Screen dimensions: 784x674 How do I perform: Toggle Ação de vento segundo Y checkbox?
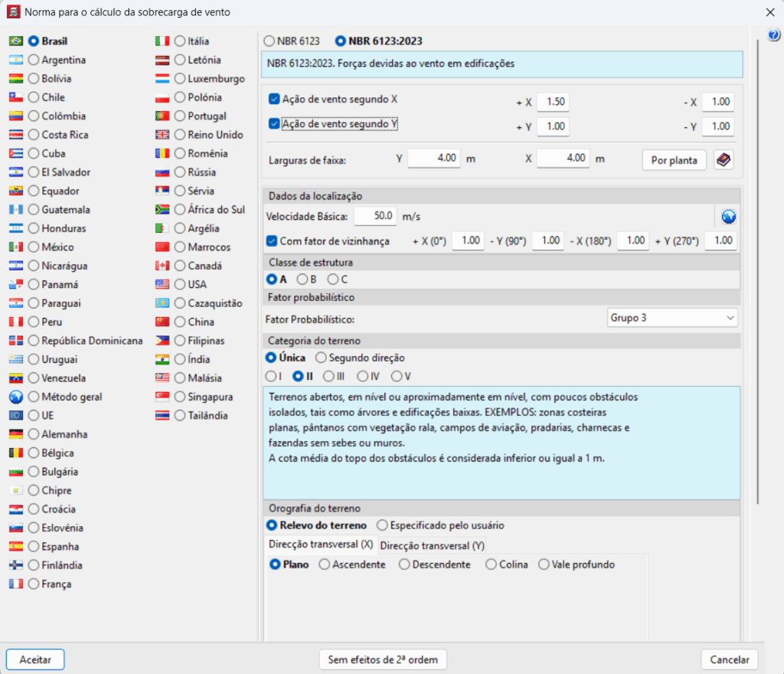(x=274, y=123)
